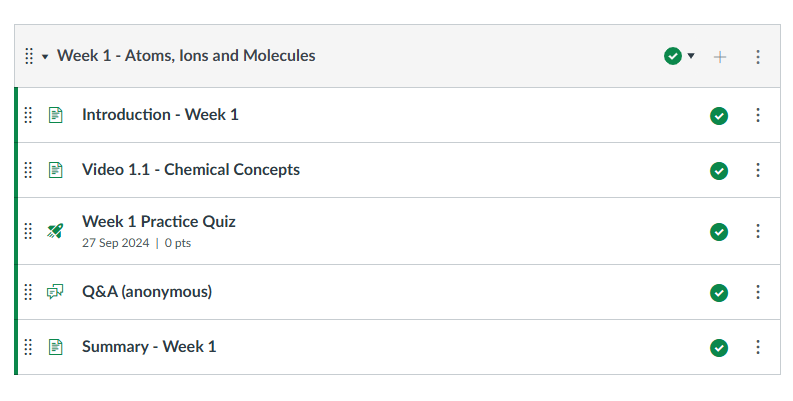Click the rocket quiz icon for Week 1 Practice Quiz

(55, 231)
